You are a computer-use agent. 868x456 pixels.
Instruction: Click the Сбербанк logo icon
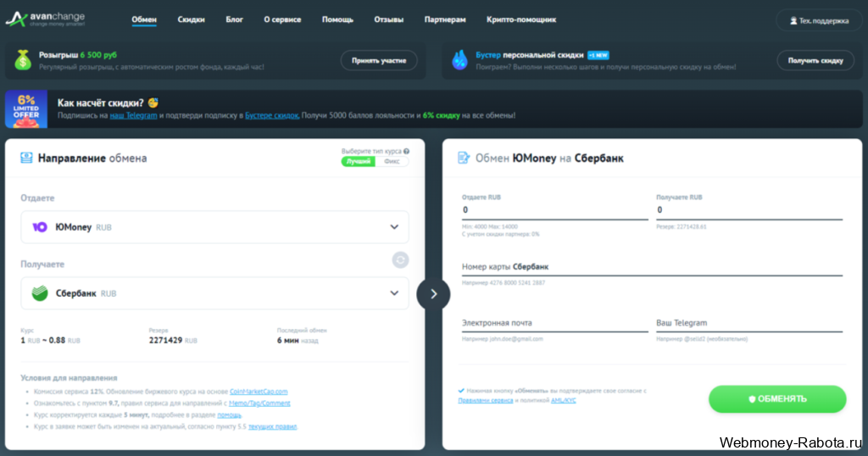pyautogui.click(x=40, y=293)
